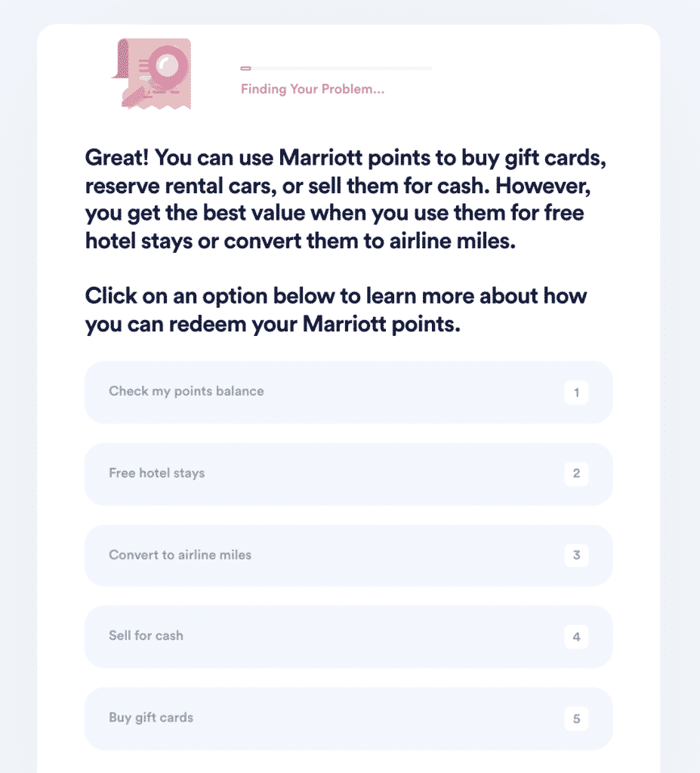Screen dimensions: 700x773
Task: Select 'Buy gift cards' option
Action: point(348,718)
